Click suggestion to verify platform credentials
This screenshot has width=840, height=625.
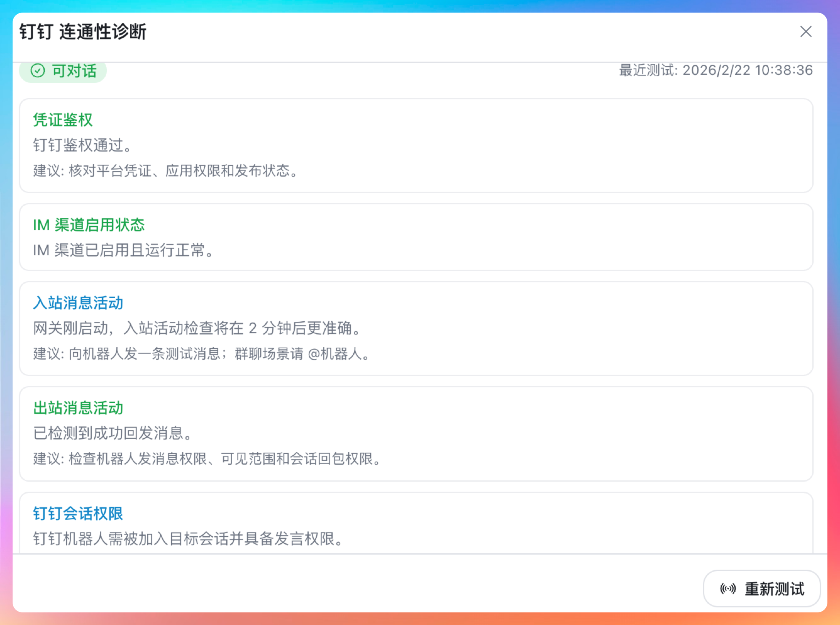pos(166,171)
